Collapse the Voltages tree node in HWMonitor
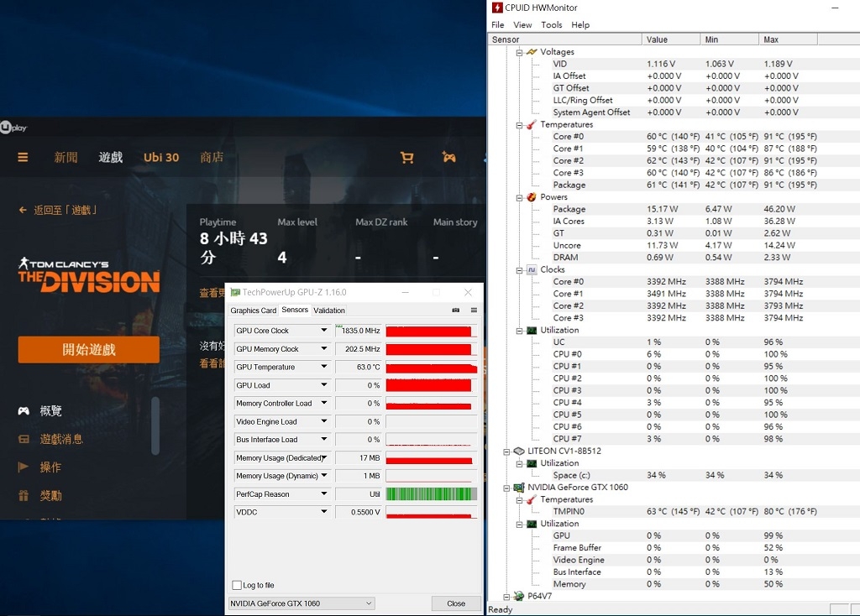860x616 pixels. tap(519, 52)
